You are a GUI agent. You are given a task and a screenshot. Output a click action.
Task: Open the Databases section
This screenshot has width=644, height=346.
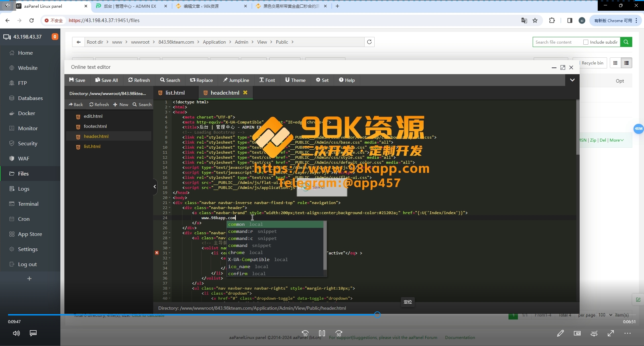pyautogui.click(x=30, y=98)
